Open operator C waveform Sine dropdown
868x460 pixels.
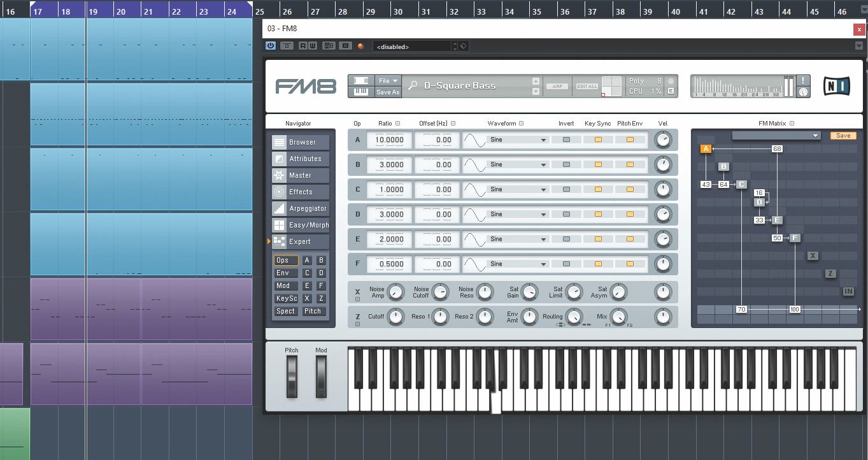pos(518,189)
